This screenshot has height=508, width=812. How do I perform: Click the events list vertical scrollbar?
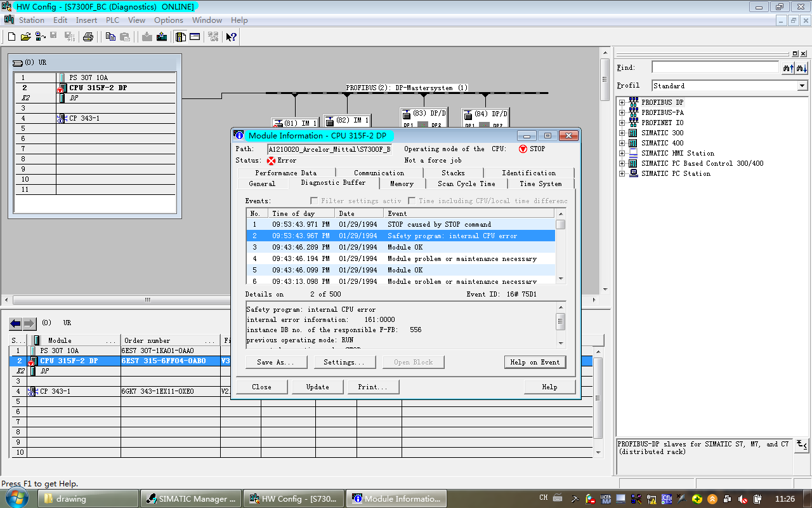point(560,251)
